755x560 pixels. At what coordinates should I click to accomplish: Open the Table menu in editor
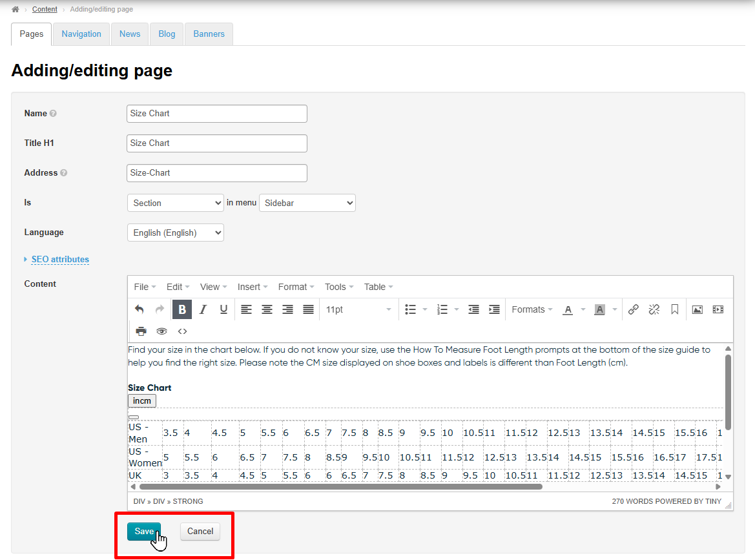pyautogui.click(x=378, y=287)
